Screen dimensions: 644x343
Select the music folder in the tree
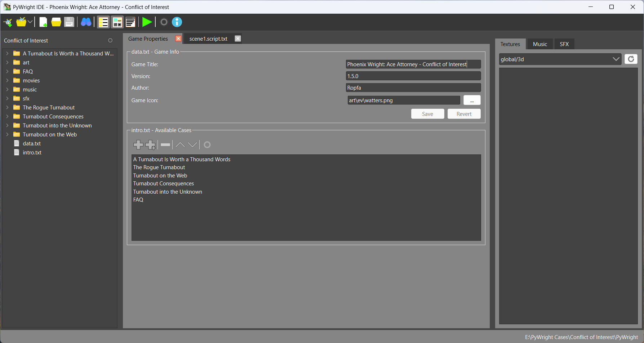(30, 90)
